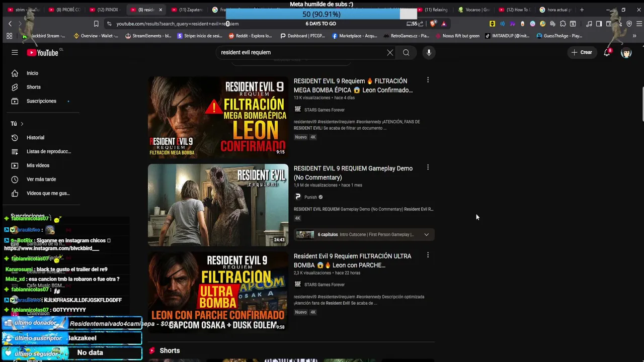Bookmark this page with the bookmark icon

(96, 24)
